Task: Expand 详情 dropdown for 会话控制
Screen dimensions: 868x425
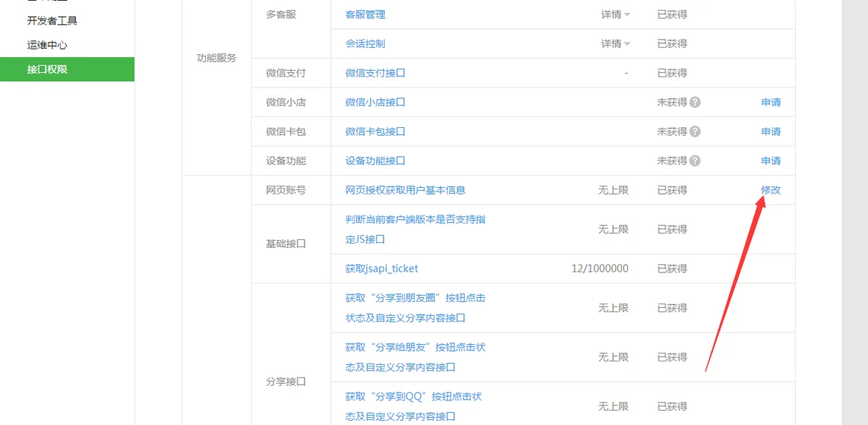Action: (x=616, y=43)
